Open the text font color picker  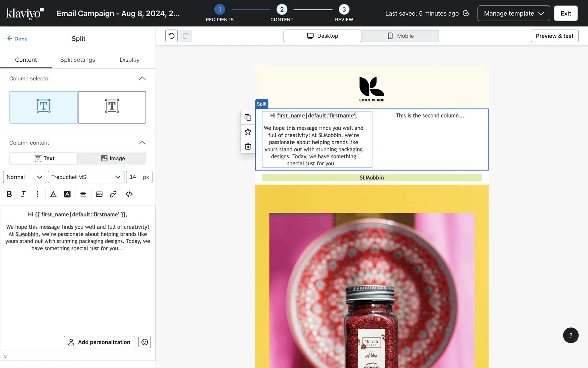(53, 194)
